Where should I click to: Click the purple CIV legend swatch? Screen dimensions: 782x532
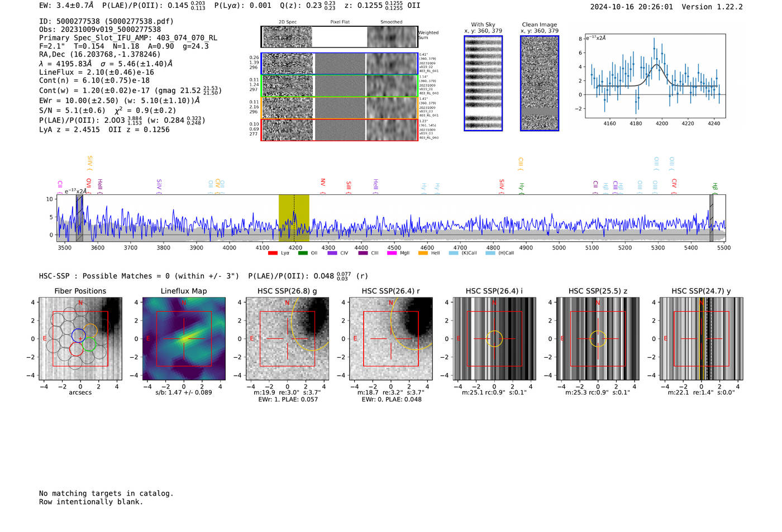(332, 253)
